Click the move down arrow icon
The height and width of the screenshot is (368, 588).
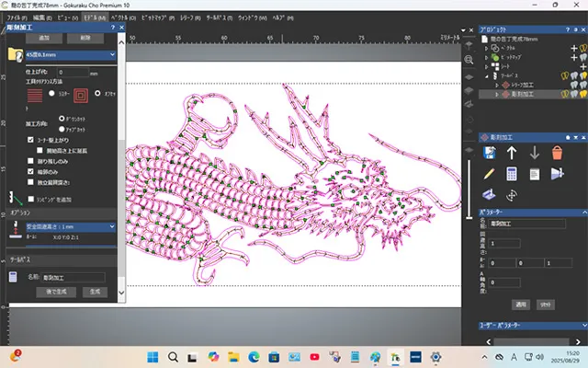tap(534, 151)
